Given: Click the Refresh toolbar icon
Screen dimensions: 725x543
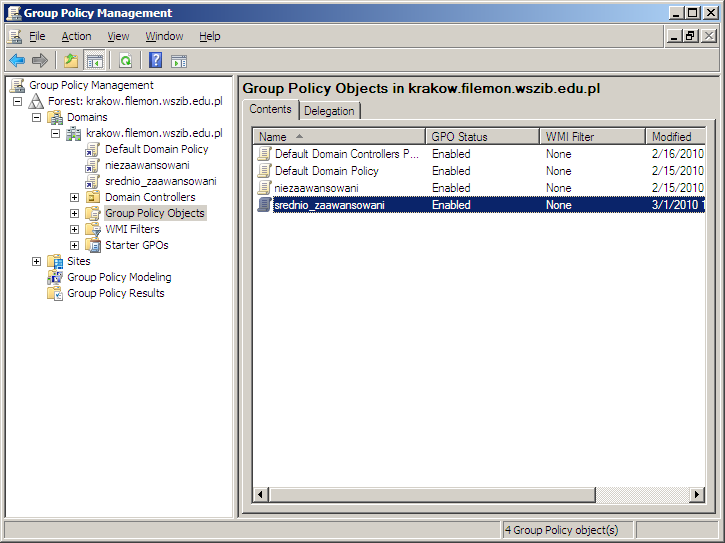Looking at the screenshot, I should coord(126,61).
